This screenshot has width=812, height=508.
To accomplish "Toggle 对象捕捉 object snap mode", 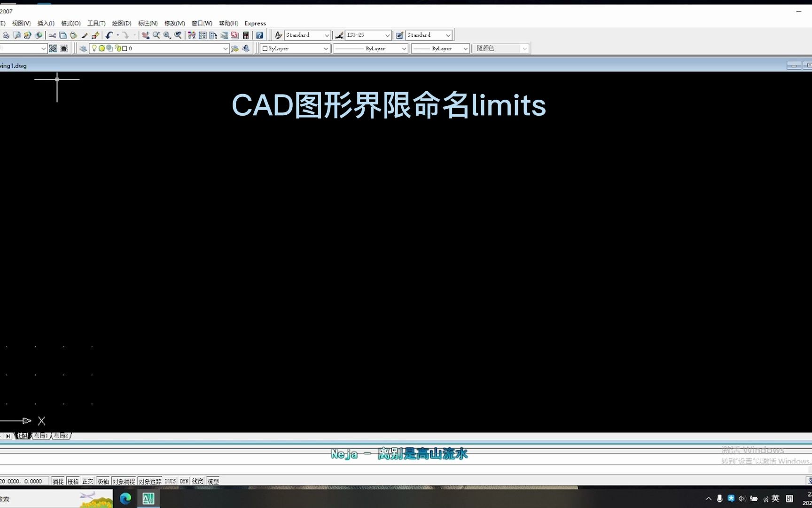I will click(124, 481).
